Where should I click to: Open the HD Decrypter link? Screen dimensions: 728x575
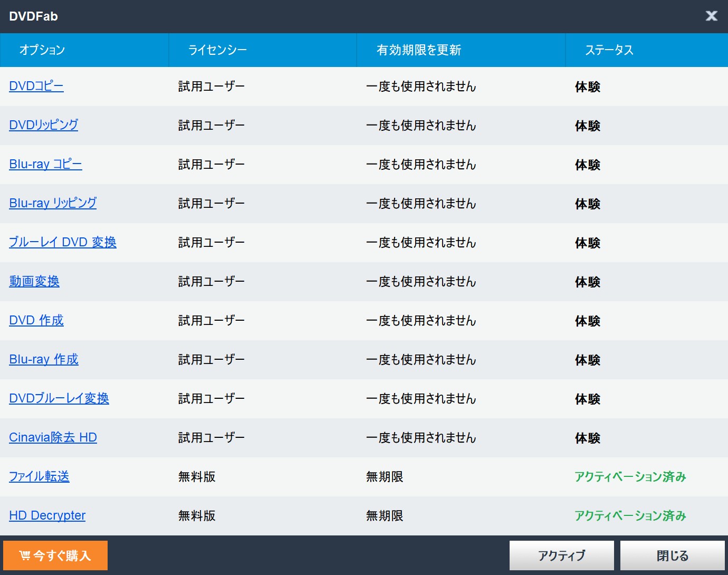click(47, 515)
